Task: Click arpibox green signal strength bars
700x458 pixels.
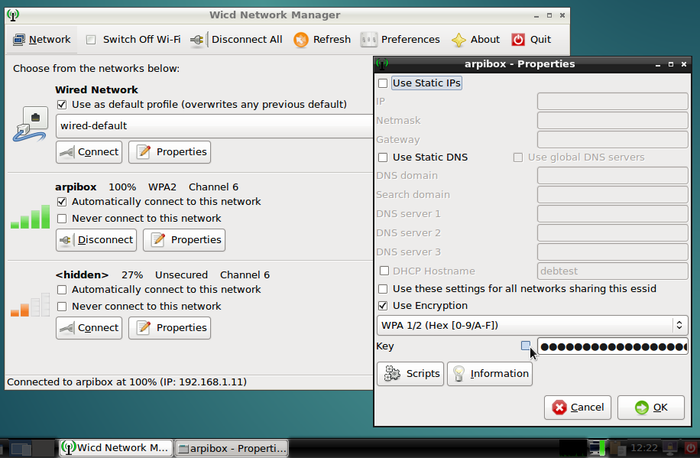Action: [x=30, y=217]
